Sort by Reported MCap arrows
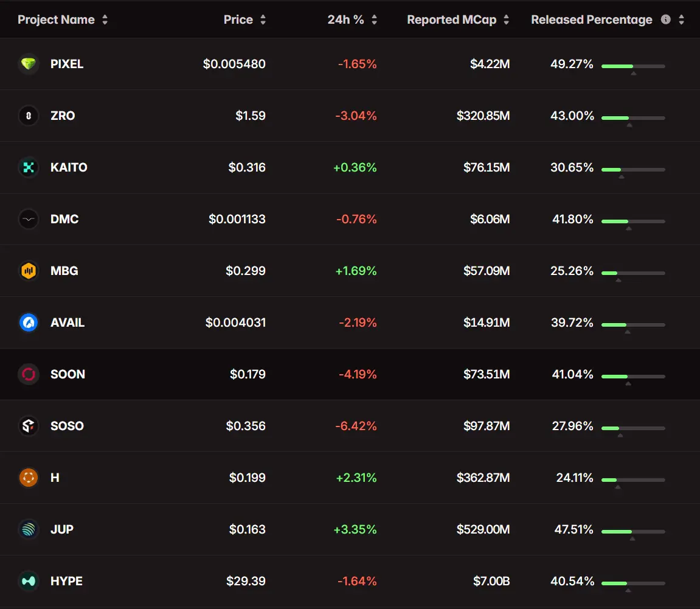 point(506,20)
